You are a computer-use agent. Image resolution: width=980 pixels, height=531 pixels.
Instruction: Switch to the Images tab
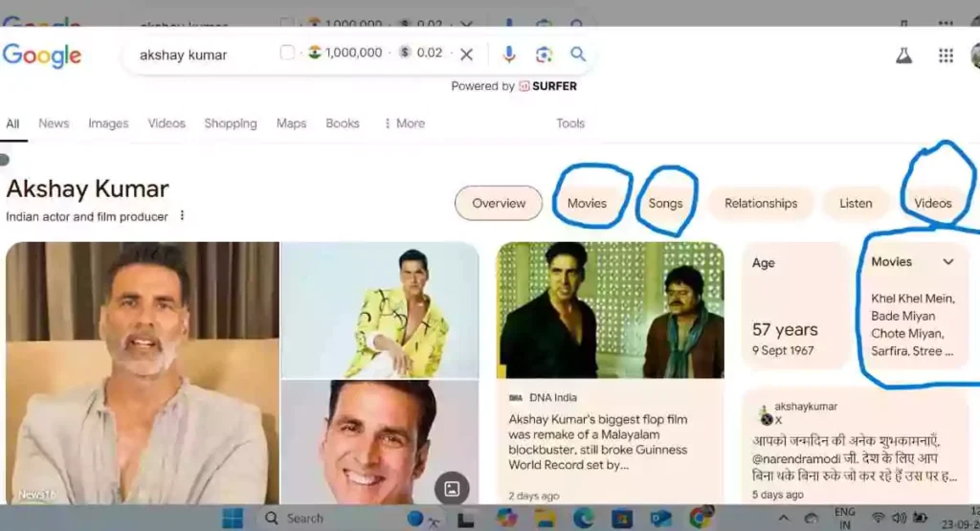tap(108, 123)
